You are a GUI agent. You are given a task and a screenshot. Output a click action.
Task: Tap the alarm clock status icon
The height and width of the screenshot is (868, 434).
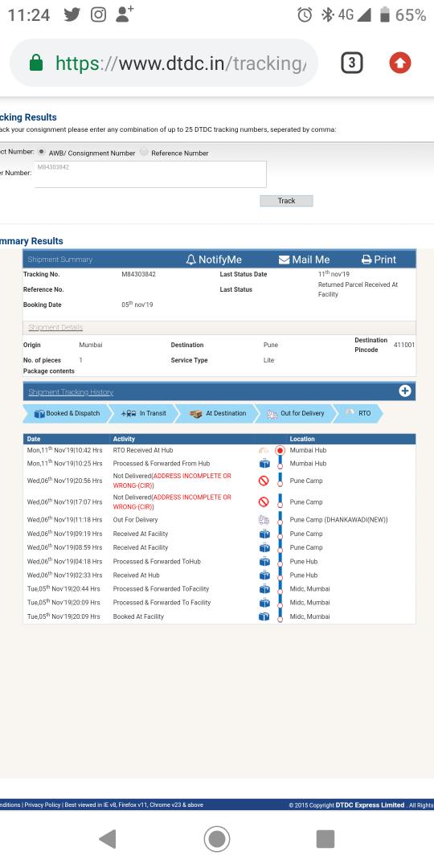click(x=305, y=15)
